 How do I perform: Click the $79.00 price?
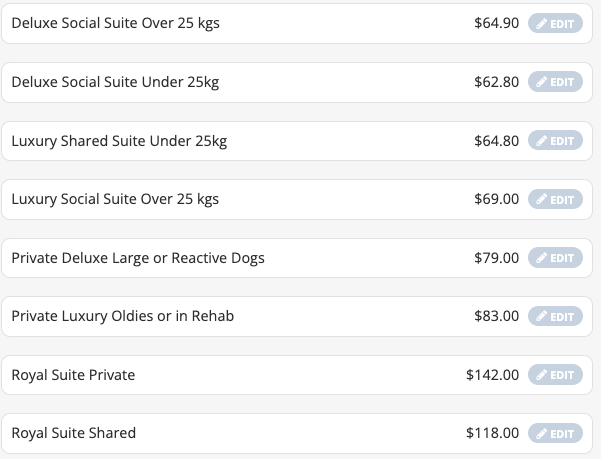coord(497,258)
